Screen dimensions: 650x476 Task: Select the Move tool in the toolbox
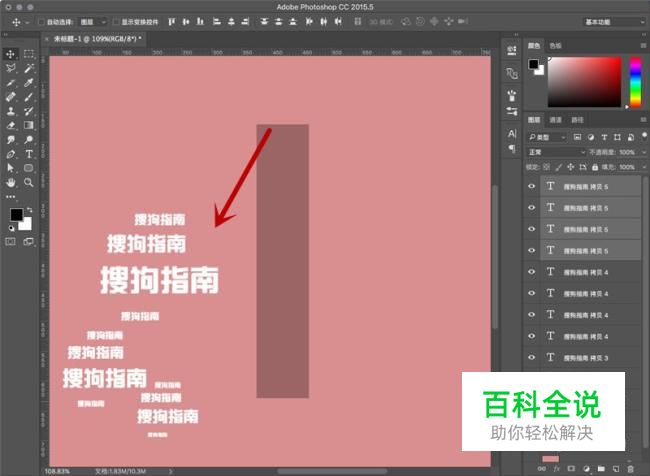click(x=10, y=54)
